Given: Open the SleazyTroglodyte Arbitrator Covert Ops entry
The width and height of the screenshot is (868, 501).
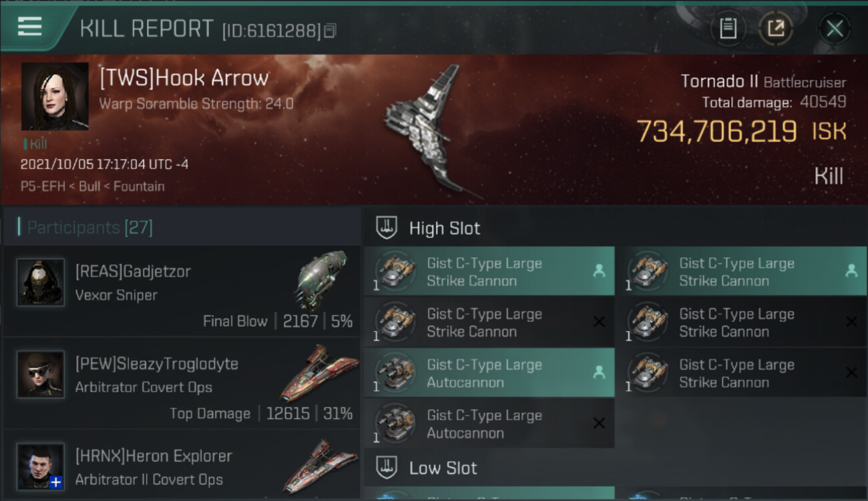Looking at the screenshot, I should (180, 383).
